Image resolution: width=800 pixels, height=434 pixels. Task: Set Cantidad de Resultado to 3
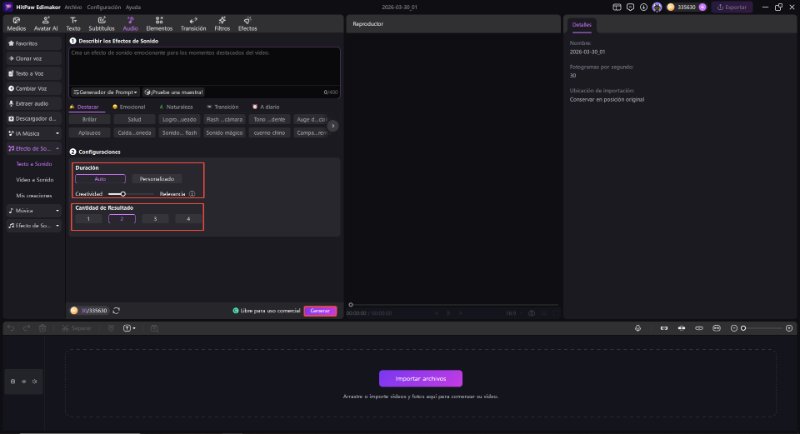(156, 219)
